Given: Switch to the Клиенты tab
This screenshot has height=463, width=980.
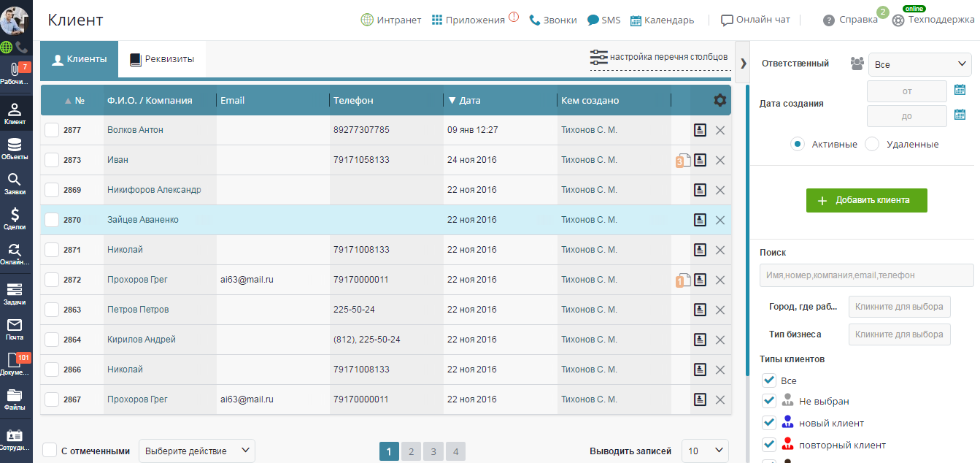Looking at the screenshot, I should click(x=79, y=59).
